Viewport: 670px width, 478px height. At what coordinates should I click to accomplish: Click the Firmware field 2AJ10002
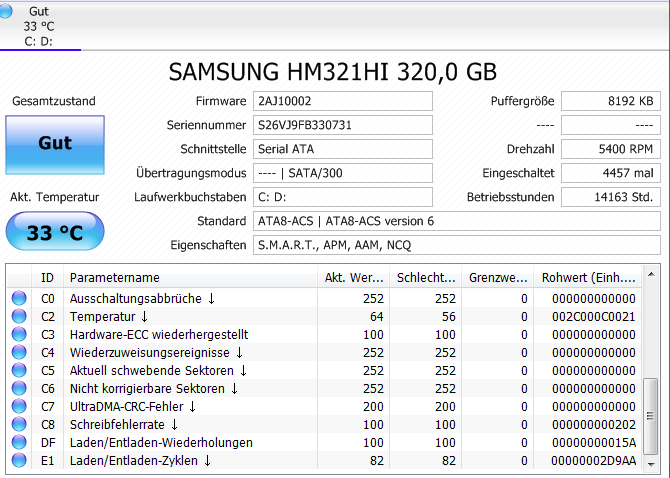pyautogui.click(x=343, y=101)
